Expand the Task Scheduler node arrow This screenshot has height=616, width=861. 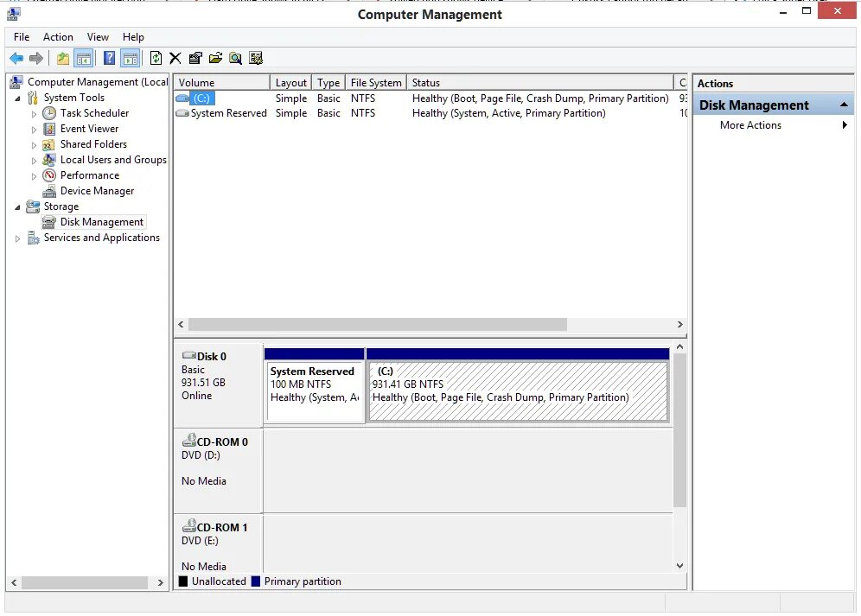34,114
